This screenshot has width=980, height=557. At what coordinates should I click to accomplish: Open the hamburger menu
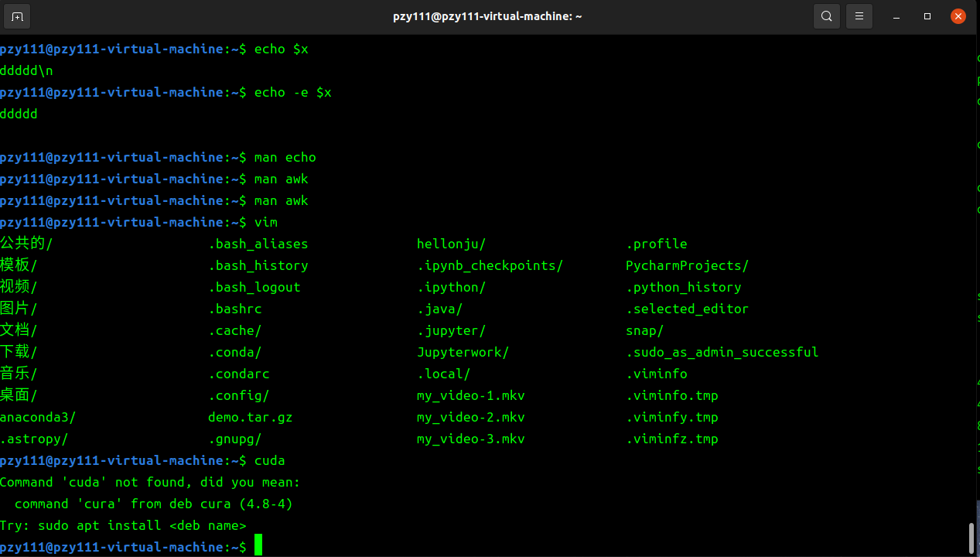click(859, 16)
